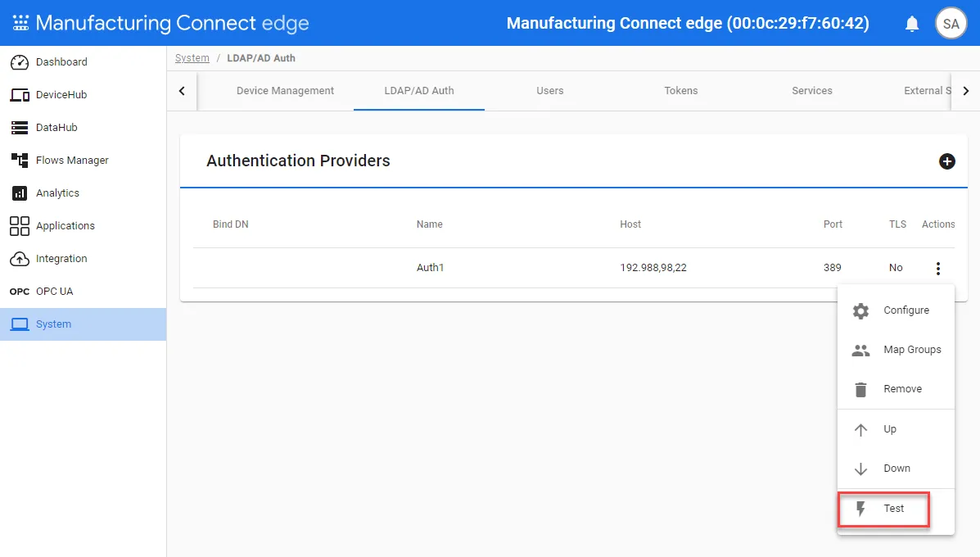Navigate to DeviceHub in the sidebar
Screen dimensions: 980x557
coord(84,95)
